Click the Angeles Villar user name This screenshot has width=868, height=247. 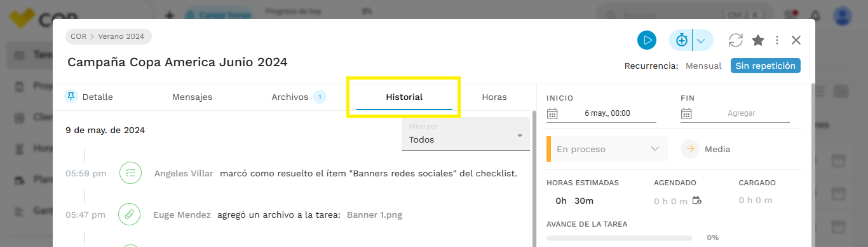coord(184,173)
